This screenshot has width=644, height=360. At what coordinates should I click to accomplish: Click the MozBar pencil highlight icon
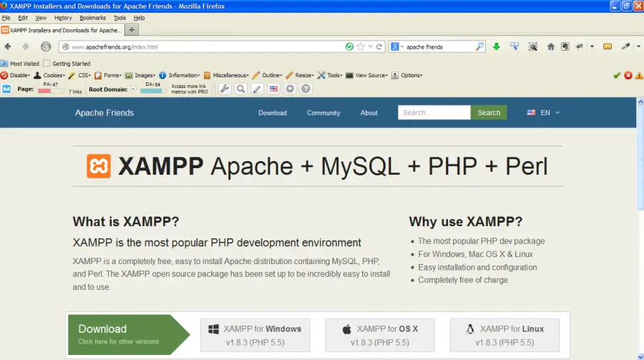tap(257, 89)
